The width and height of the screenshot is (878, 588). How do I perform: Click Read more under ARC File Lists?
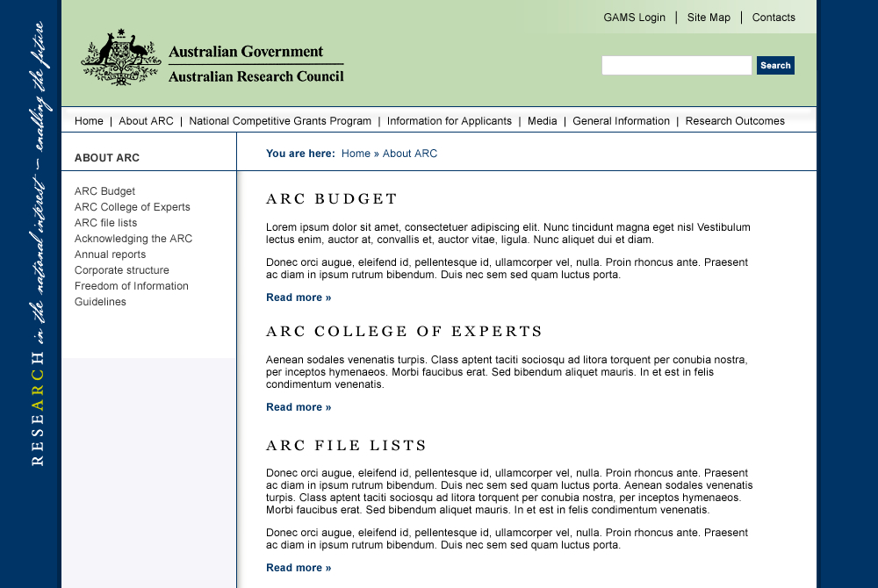click(x=299, y=568)
